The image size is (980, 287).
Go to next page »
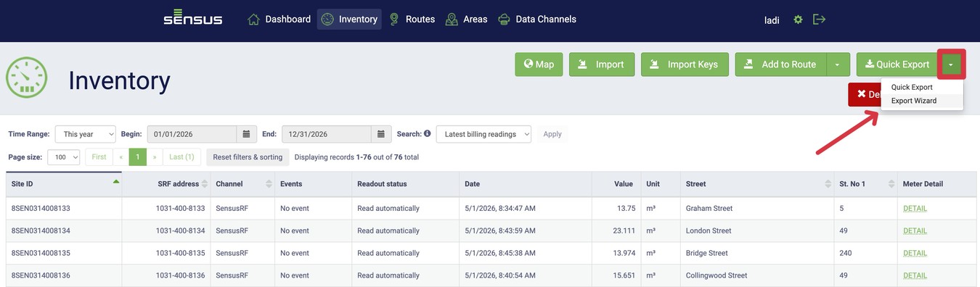[155, 157]
